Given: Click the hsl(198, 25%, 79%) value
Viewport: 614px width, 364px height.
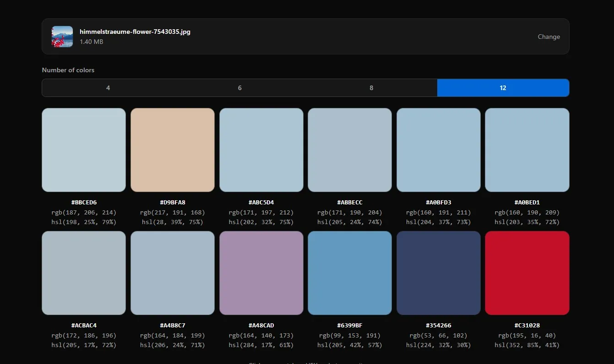Looking at the screenshot, I should [84, 222].
